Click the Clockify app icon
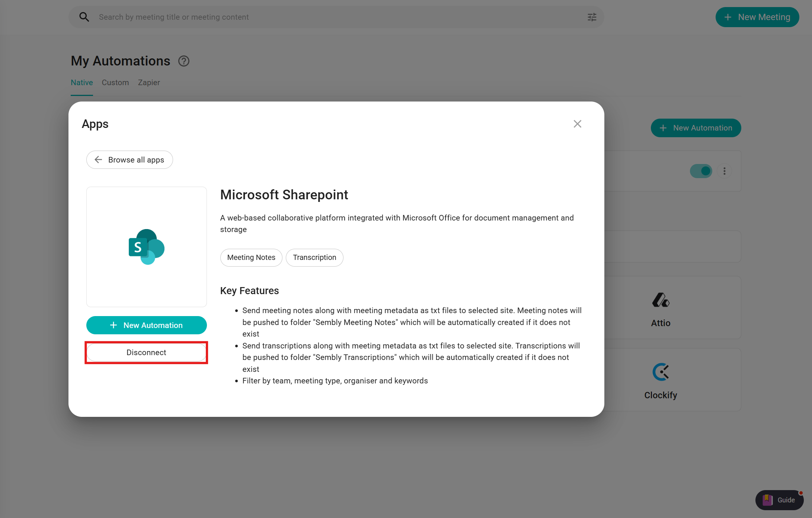812x518 pixels. (661, 372)
